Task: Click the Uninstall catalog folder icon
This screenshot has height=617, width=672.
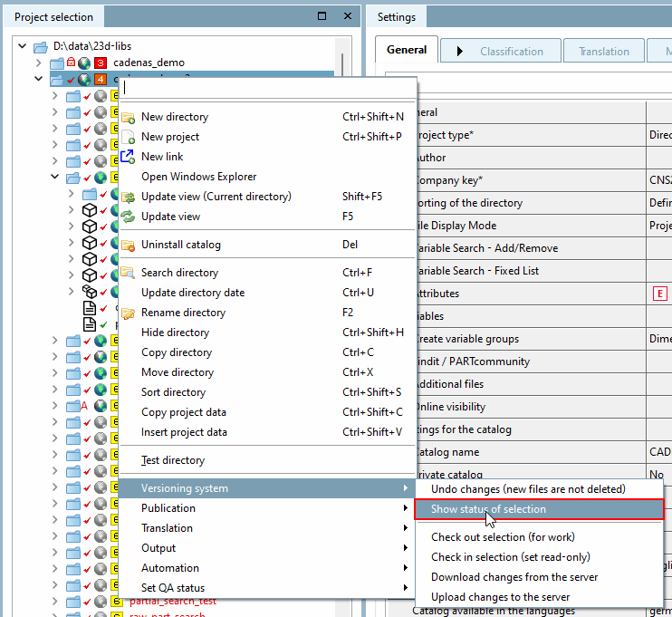Action: (128, 245)
